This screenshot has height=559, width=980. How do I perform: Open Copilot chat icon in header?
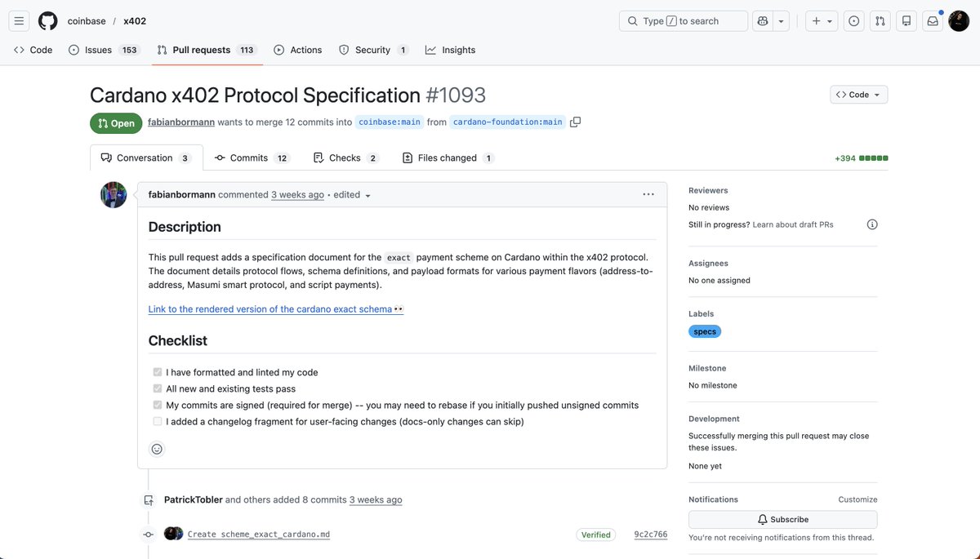(x=763, y=20)
